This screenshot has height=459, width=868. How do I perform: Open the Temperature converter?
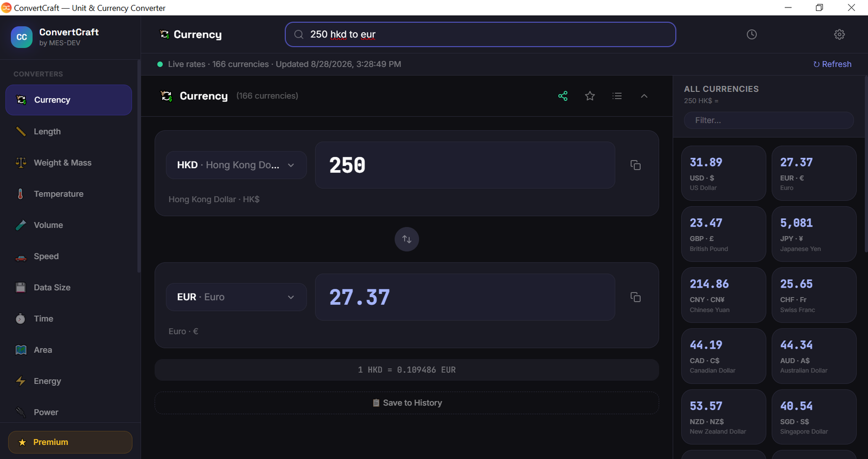coord(69,194)
